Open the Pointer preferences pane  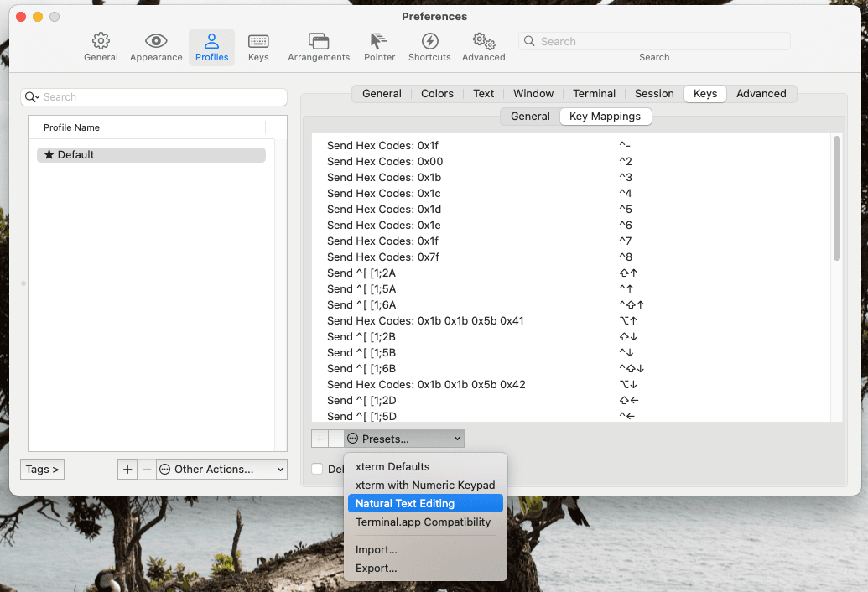point(379,47)
